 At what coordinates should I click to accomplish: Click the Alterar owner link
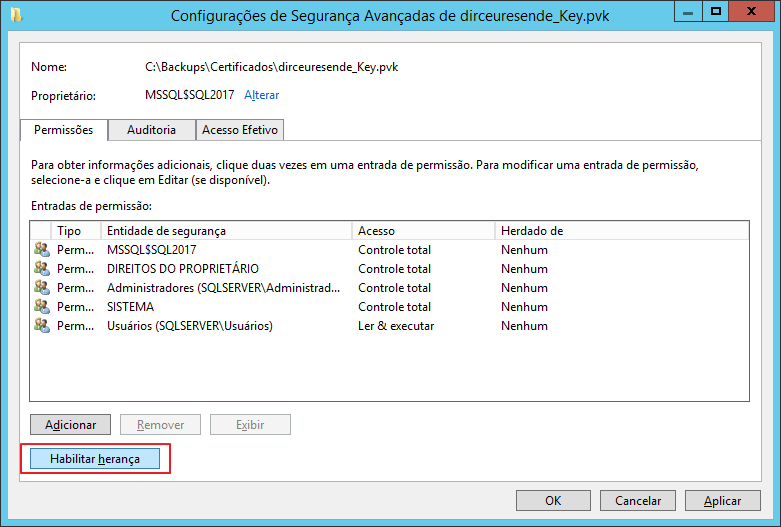pos(262,95)
